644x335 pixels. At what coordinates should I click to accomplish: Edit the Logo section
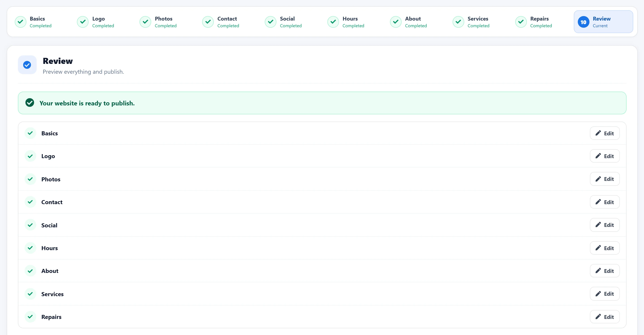(x=604, y=156)
